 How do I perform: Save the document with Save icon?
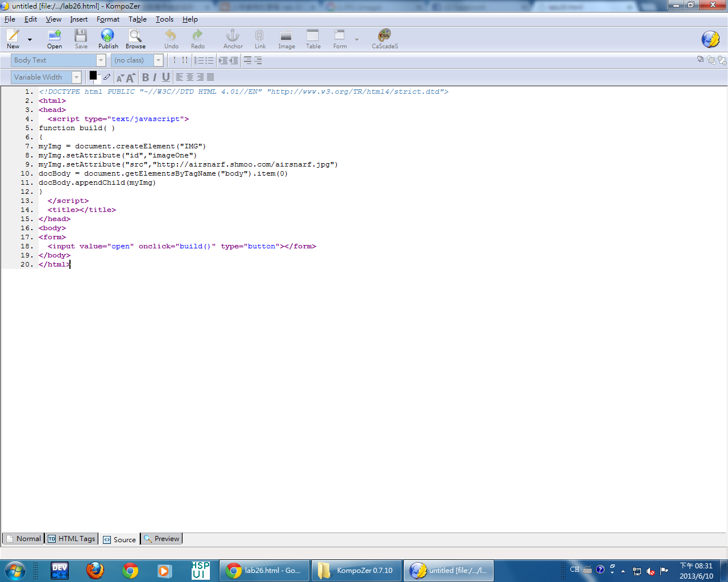81,39
